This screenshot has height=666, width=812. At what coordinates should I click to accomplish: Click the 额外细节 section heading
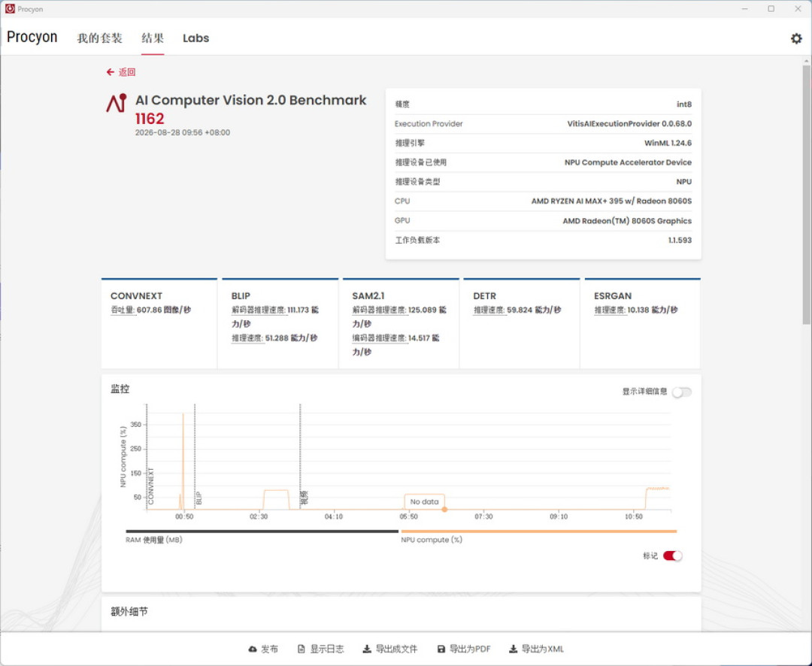pyautogui.click(x=129, y=612)
